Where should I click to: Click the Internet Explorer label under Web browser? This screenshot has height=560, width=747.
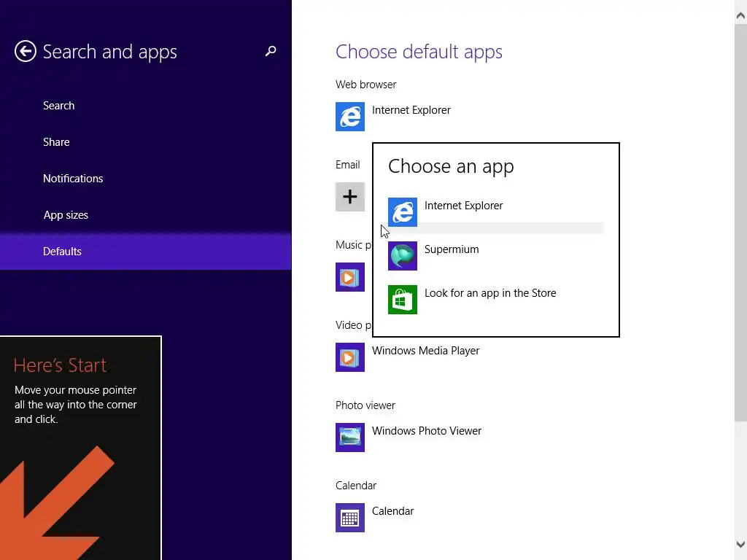[411, 110]
